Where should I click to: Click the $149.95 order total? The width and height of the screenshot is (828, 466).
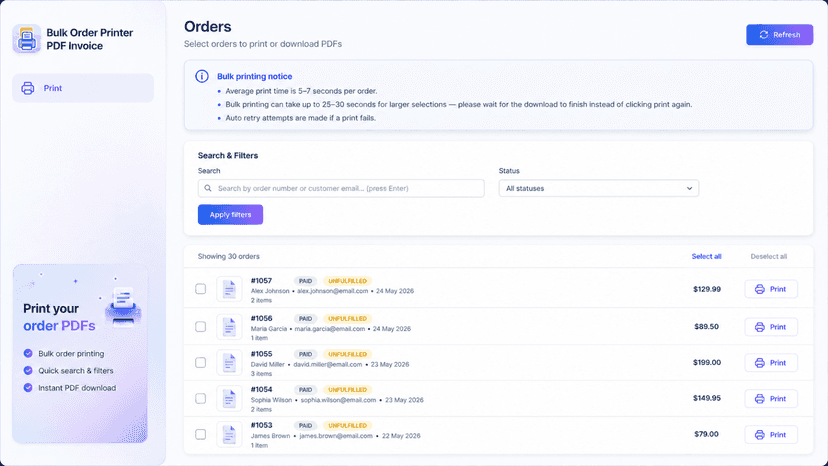pyautogui.click(x=707, y=399)
